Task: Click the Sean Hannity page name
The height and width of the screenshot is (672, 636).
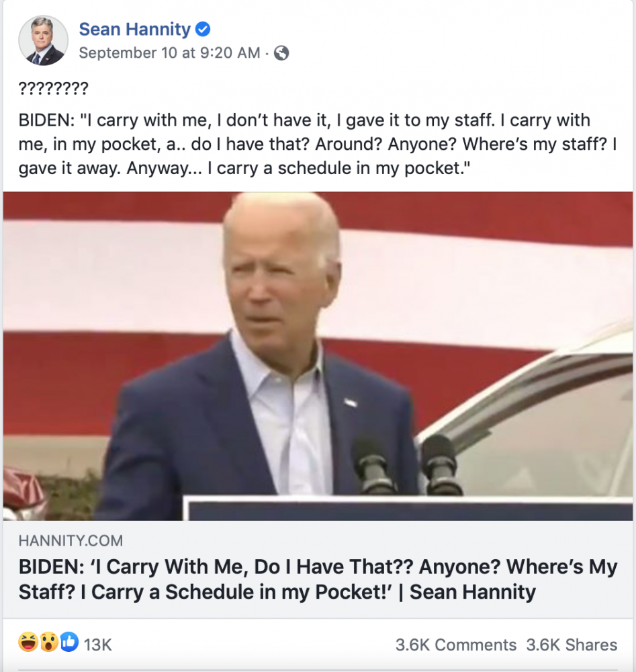Action: tap(134, 29)
